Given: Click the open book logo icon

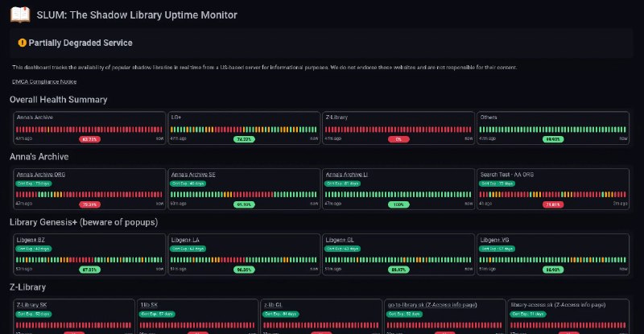Looking at the screenshot, I should point(20,14).
